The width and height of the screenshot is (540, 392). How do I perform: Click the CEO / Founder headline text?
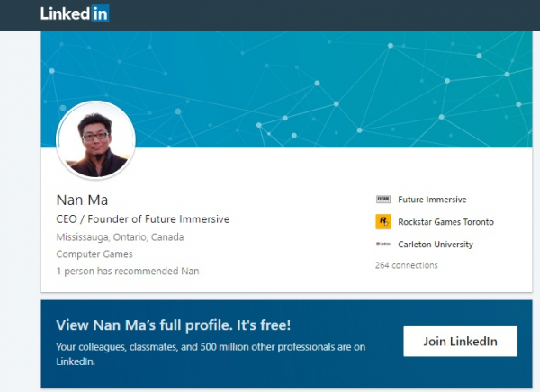[142, 219]
